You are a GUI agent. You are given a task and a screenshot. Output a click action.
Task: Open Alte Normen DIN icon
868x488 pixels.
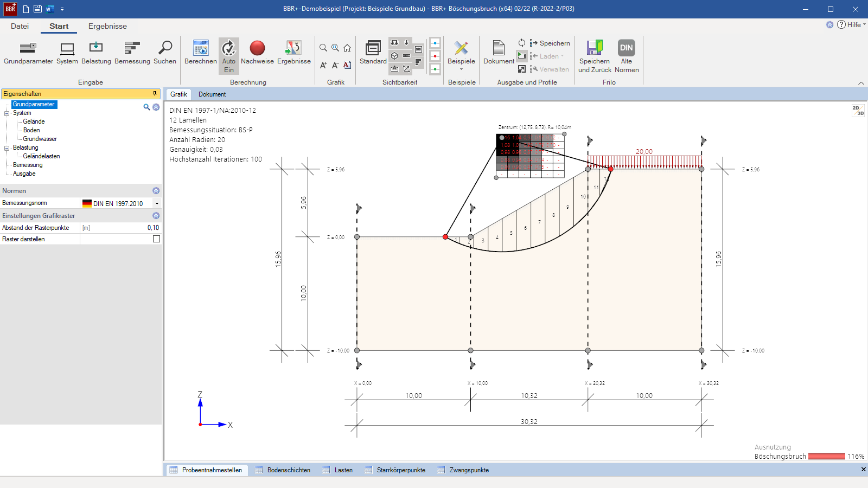627,56
